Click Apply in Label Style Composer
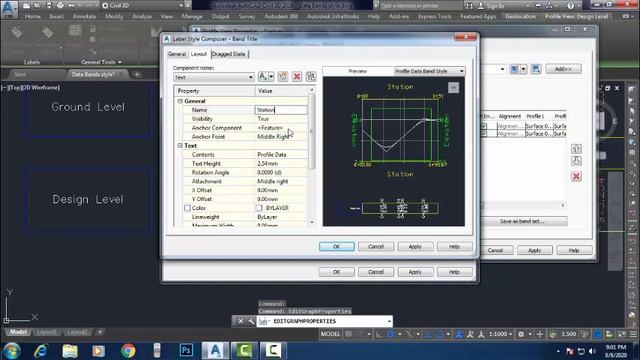 pos(415,247)
